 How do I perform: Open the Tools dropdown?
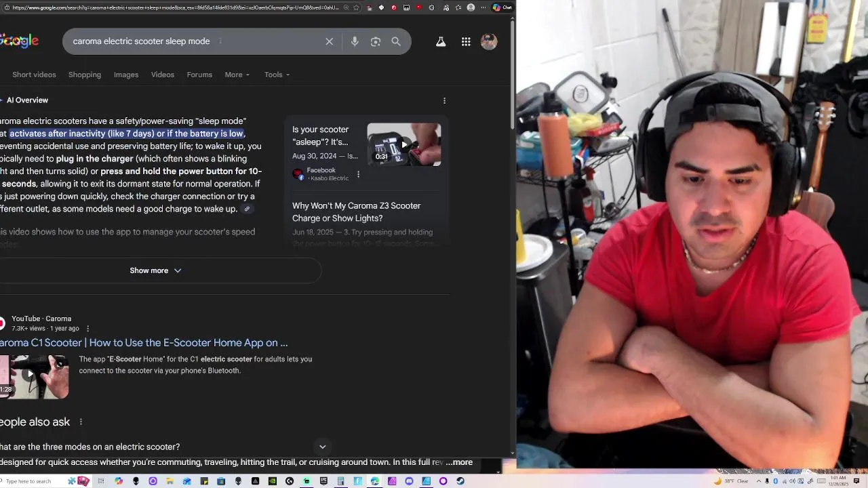tap(277, 75)
